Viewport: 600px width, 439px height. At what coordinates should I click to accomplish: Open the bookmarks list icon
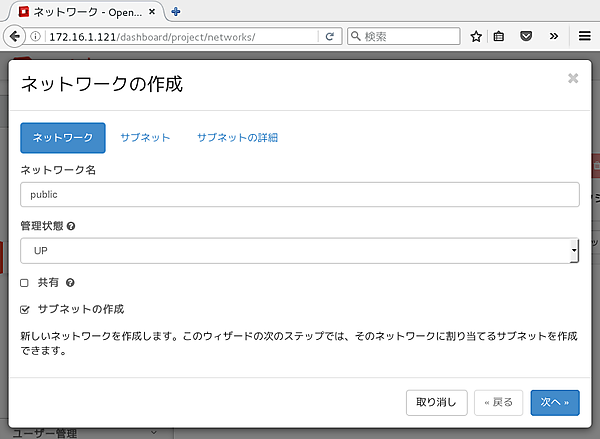[x=499, y=36]
